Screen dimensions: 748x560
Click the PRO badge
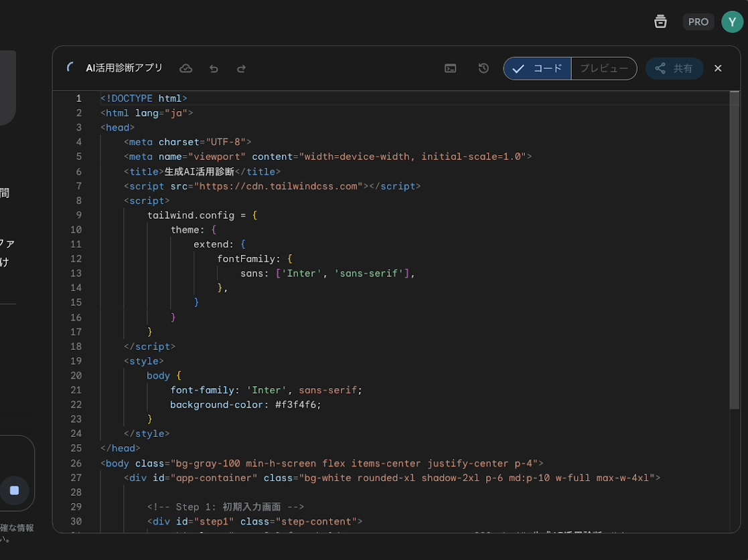coord(698,22)
